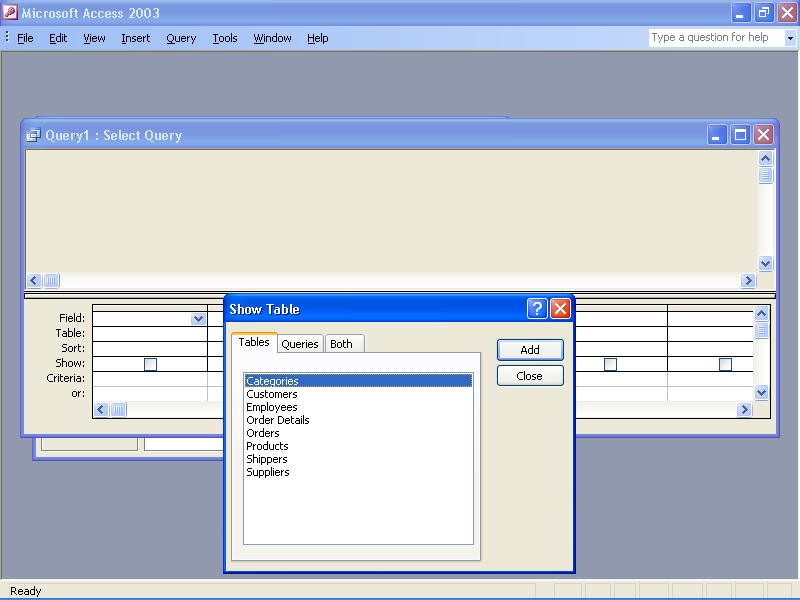The width and height of the screenshot is (800, 600).
Task: Open the Edit menu
Action: pos(58,38)
